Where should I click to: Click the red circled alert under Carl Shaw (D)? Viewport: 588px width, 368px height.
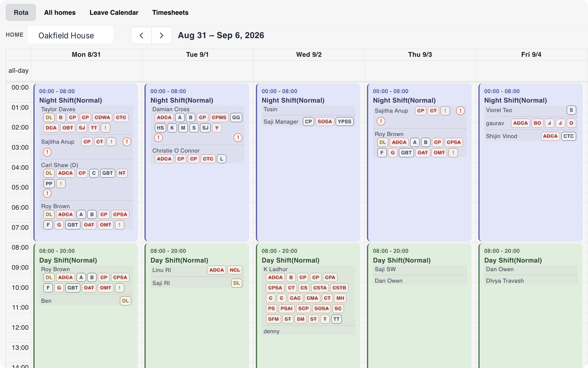click(47, 193)
